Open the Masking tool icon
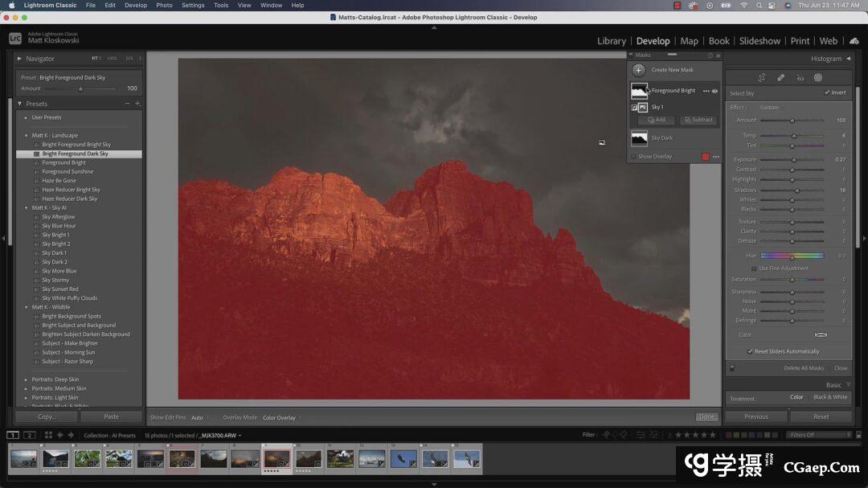 (x=818, y=78)
